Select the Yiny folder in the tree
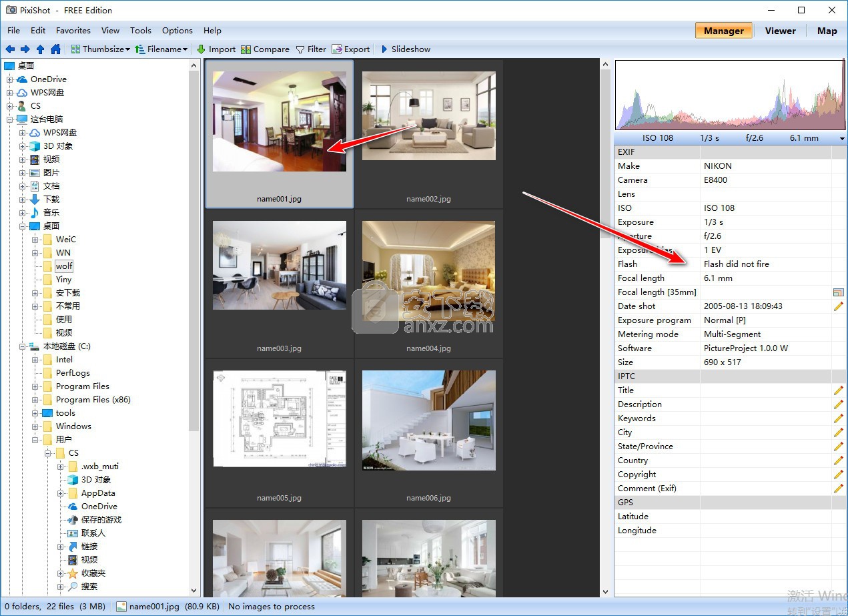 pyautogui.click(x=63, y=280)
